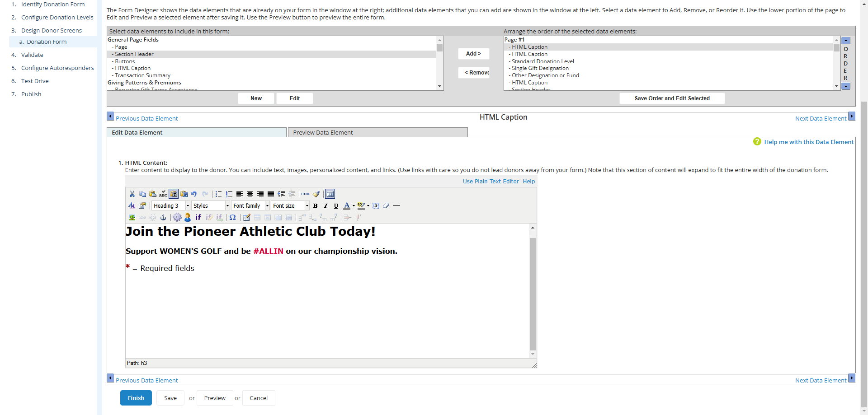Open Configure Autoresponders step

click(x=57, y=68)
